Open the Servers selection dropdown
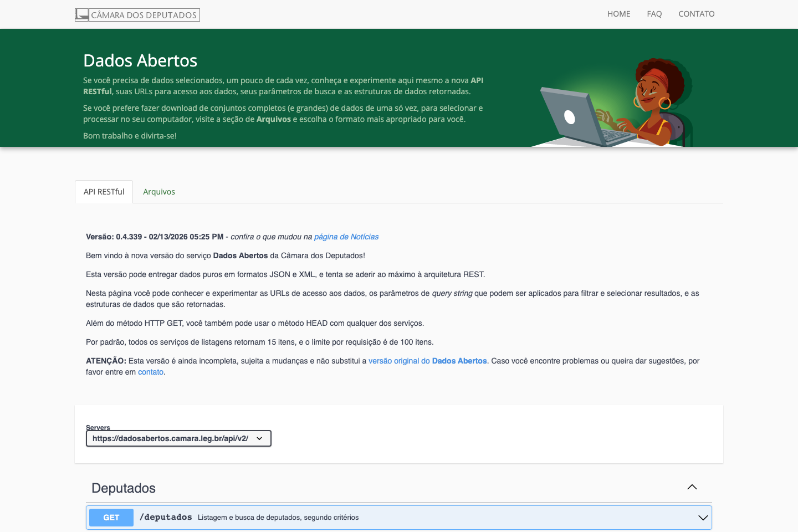The width and height of the screenshot is (798, 532). coord(178,438)
